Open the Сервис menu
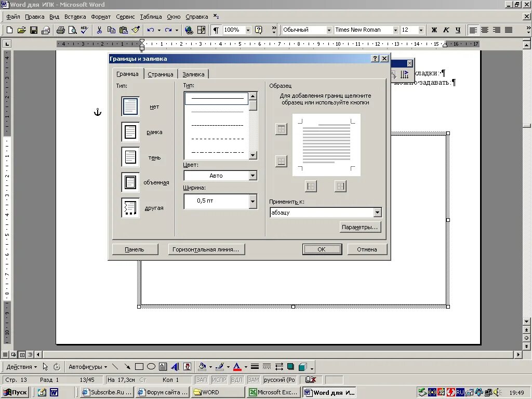This screenshot has height=399, width=532. [x=125, y=17]
